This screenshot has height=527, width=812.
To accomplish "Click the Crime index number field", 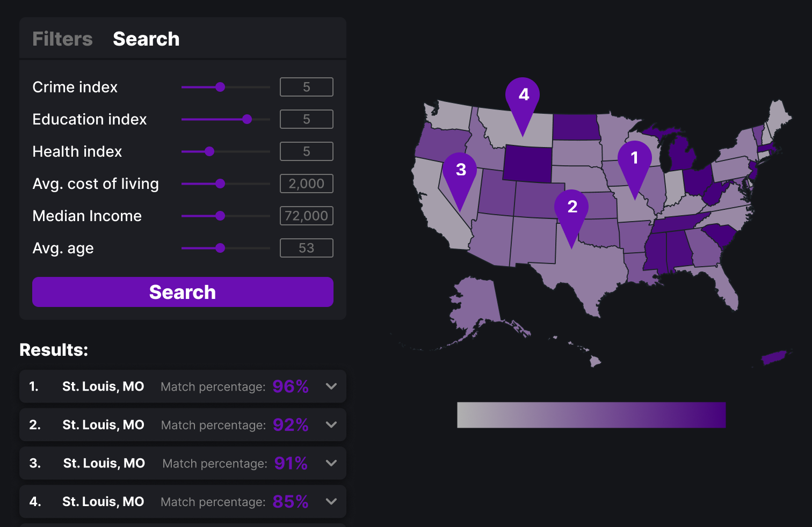I will coord(306,87).
